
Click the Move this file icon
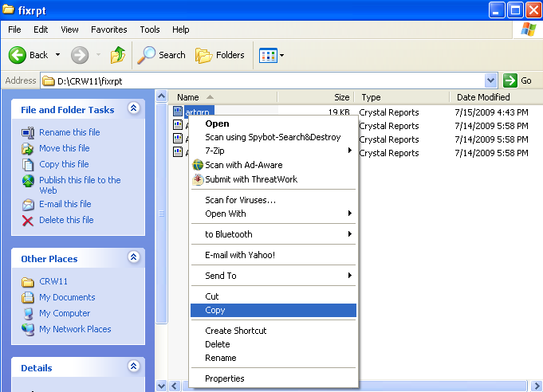[x=28, y=149]
